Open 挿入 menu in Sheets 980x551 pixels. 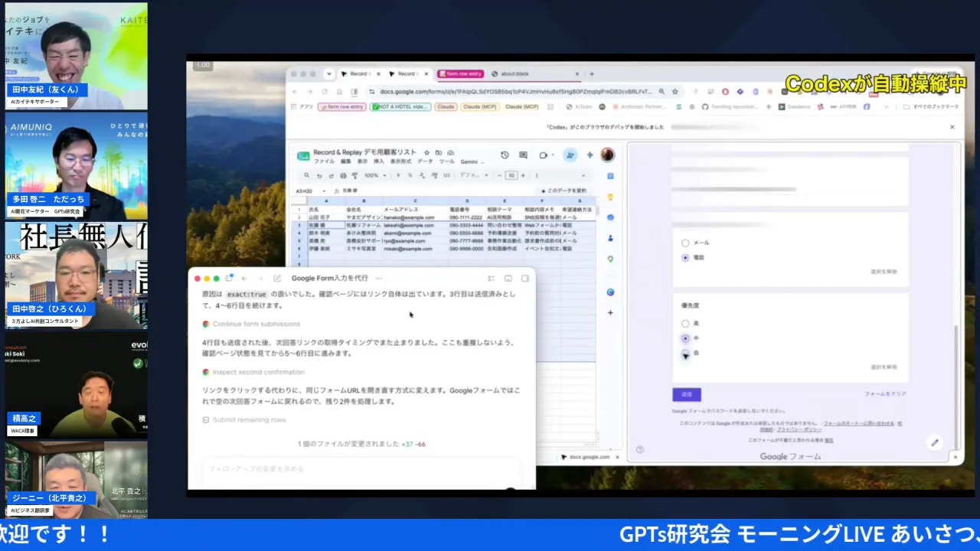click(x=379, y=161)
